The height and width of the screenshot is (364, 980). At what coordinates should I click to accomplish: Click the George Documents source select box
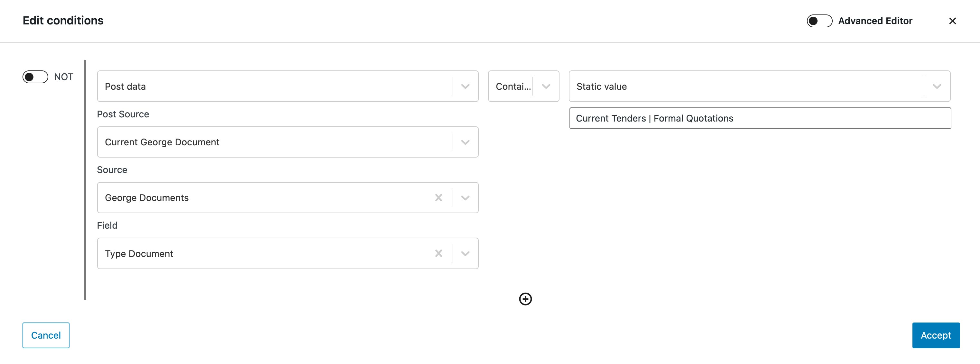click(x=288, y=198)
